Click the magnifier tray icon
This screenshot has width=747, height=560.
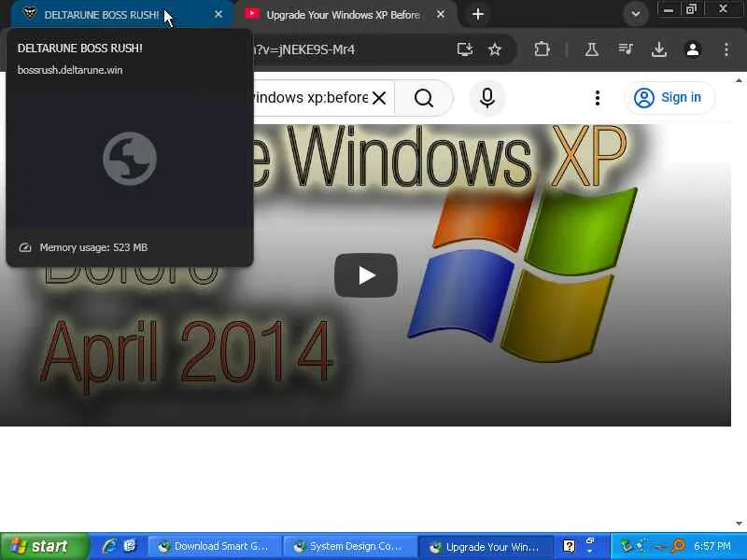click(678, 546)
